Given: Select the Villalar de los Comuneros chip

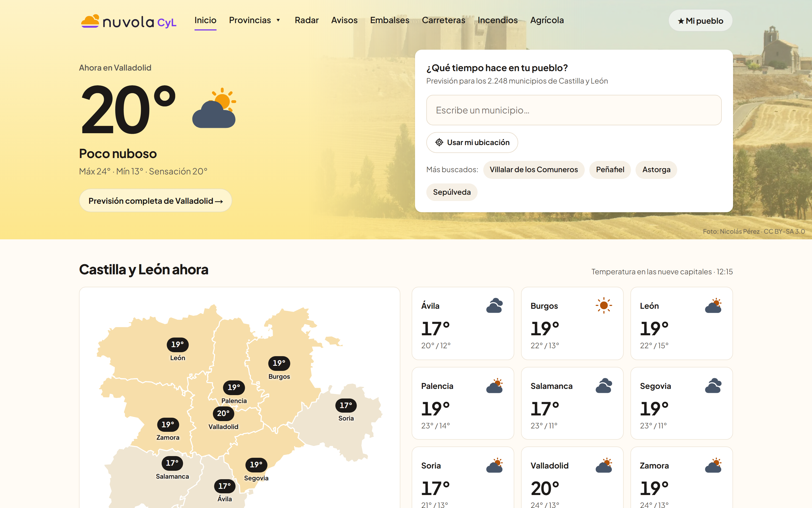Looking at the screenshot, I should coord(533,170).
